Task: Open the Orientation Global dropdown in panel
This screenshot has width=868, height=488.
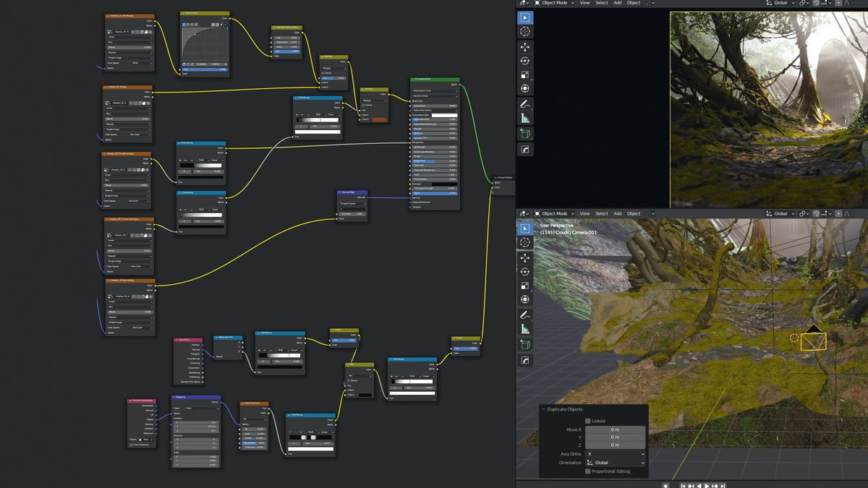Action: click(x=615, y=463)
